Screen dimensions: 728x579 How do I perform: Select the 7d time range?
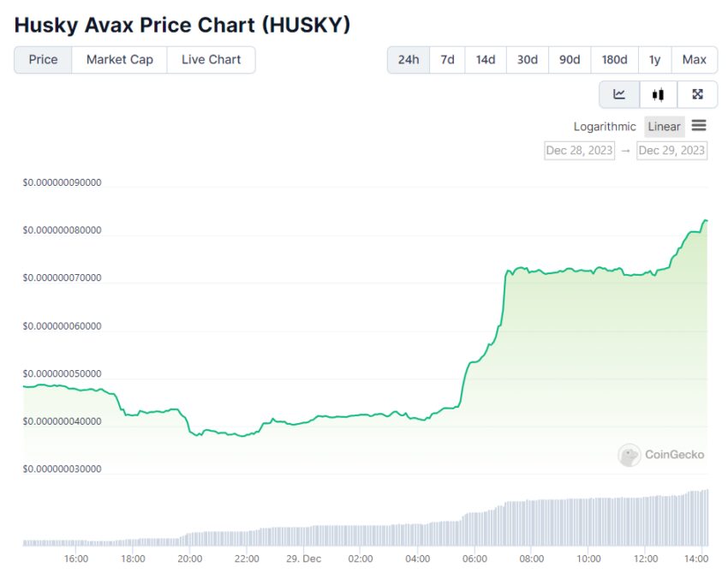[x=447, y=60]
